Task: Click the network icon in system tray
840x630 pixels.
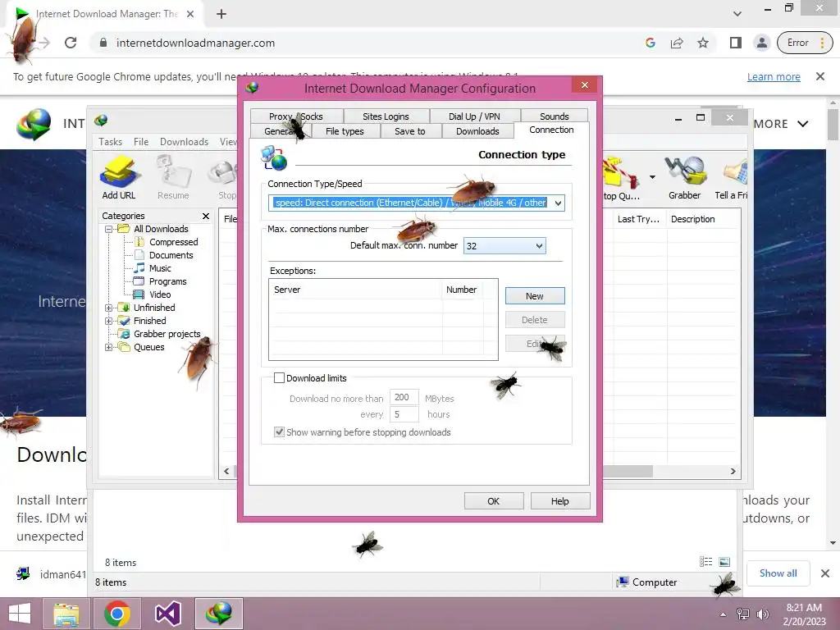Action: click(743, 614)
